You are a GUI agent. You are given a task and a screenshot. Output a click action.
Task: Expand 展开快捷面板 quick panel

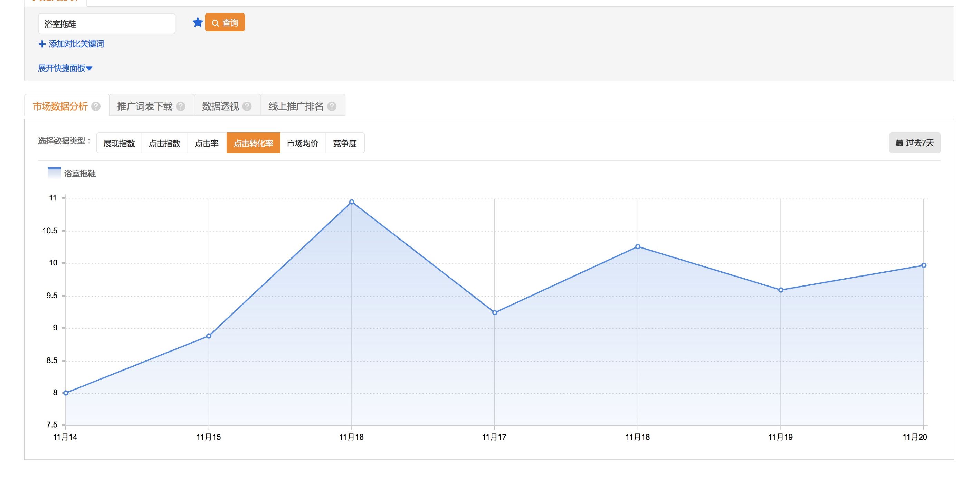tap(65, 68)
